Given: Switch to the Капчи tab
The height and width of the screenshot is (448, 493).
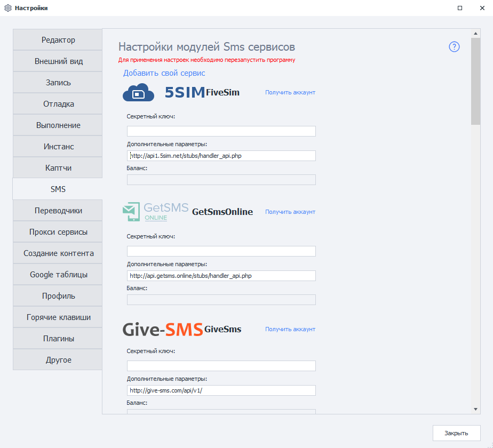Looking at the screenshot, I should 58,168.
